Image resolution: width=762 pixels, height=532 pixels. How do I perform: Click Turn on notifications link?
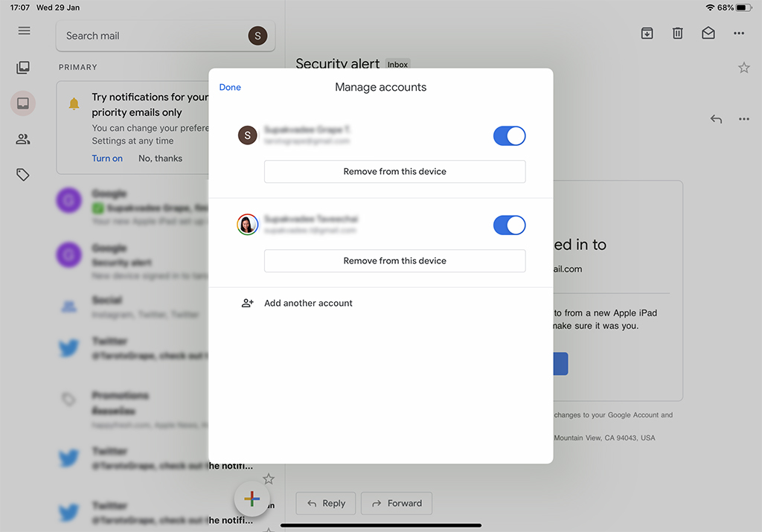(x=107, y=158)
